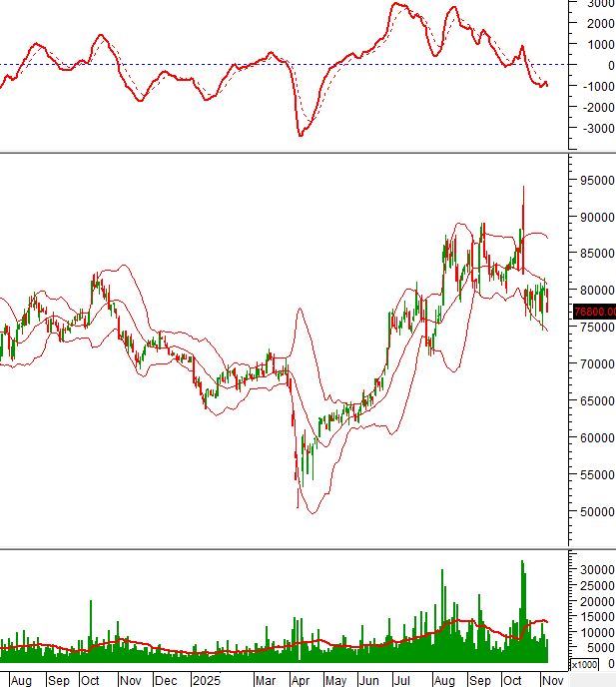
Task: Click the candle spike wick above 90000
Action: (523, 200)
